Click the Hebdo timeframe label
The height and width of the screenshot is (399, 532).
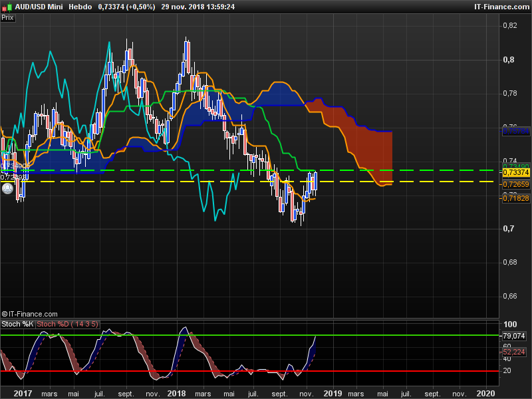pos(80,7)
